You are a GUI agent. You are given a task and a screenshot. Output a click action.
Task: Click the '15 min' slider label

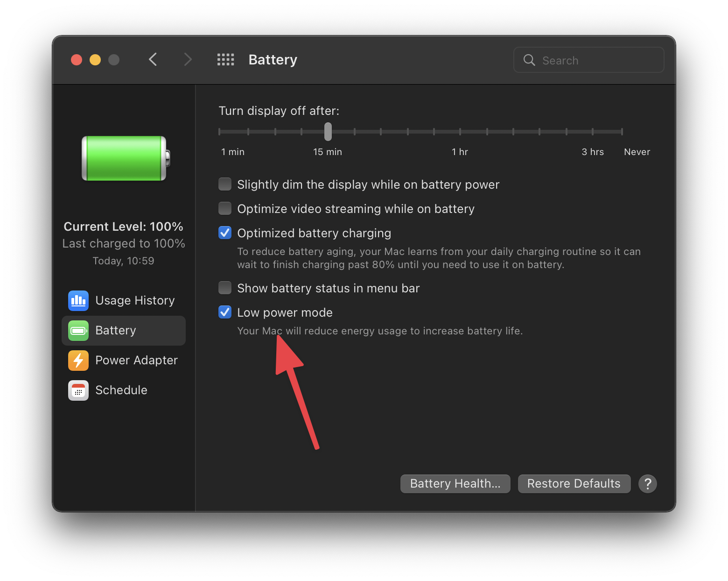(328, 152)
